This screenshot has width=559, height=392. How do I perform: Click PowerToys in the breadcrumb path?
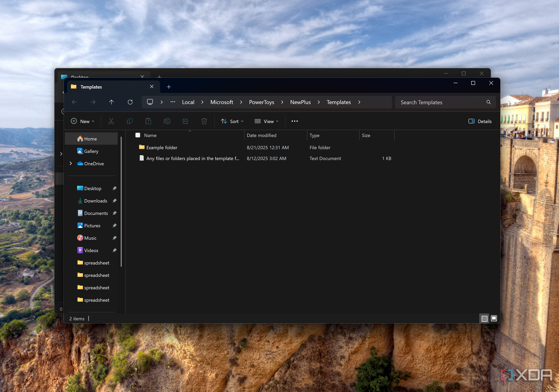coord(262,102)
